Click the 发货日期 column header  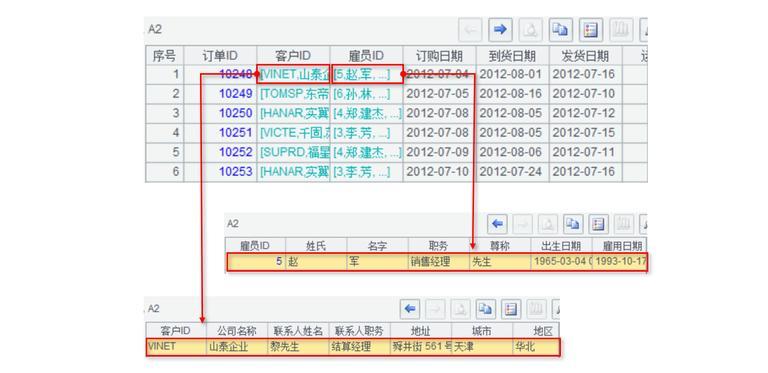[x=585, y=56]
